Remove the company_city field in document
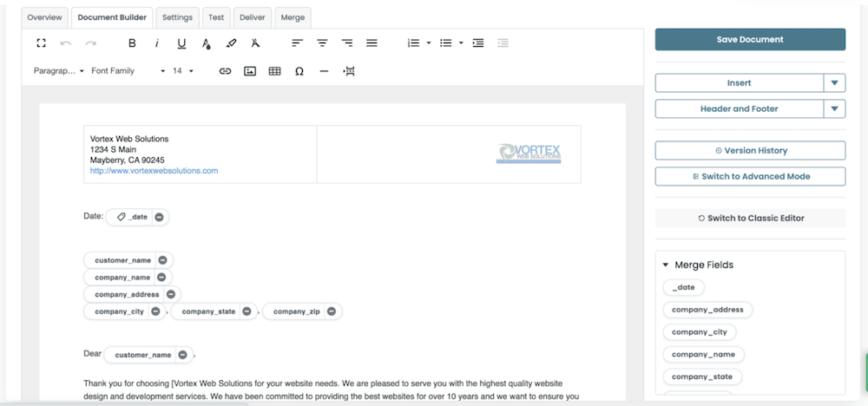Screen dimensions: 868x406 pos(155,311)
